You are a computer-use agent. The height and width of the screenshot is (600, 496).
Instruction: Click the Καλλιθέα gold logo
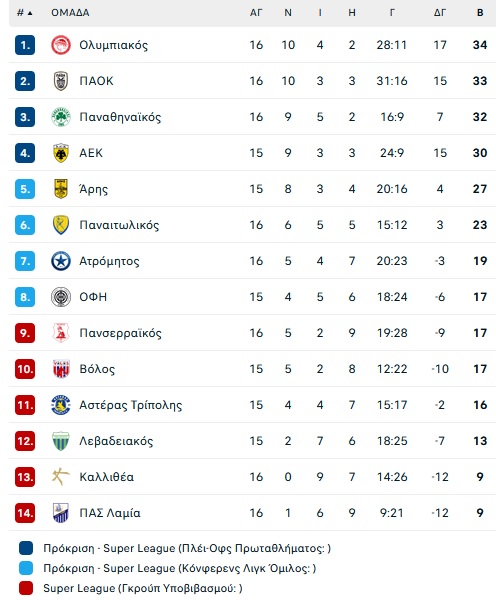tap(61, 477)
